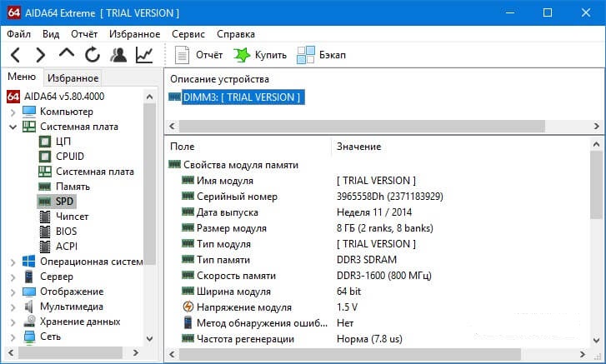
Task: Collapse the Системная плата tree node
Action: coord(13,127)
